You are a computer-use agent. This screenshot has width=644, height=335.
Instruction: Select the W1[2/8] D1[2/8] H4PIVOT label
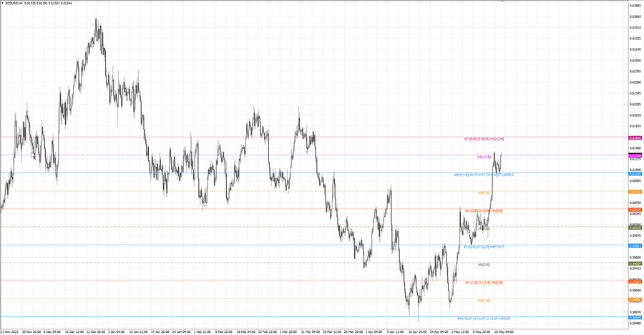point(484,247)
